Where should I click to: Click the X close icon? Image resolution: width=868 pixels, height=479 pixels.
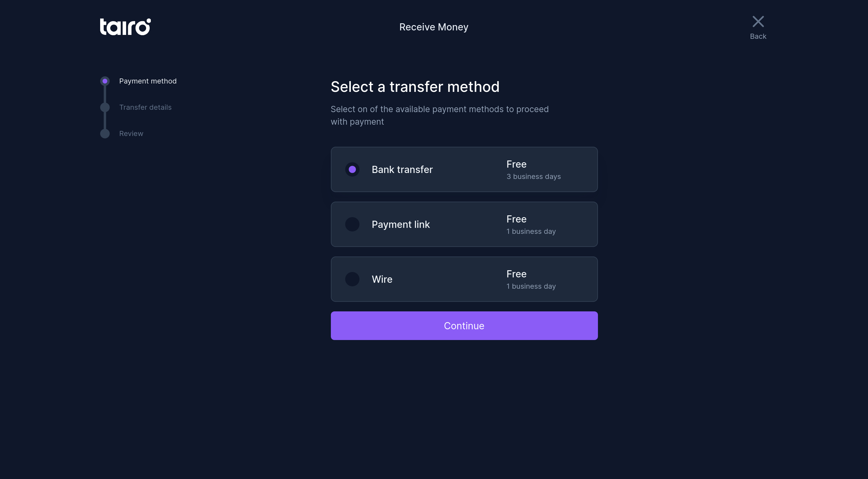pyautogui.click(x=758, y=21)
